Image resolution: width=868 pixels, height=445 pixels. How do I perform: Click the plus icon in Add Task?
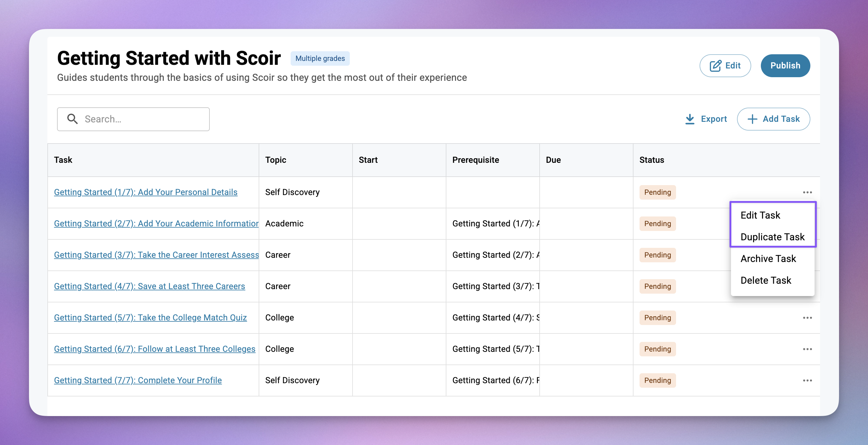point(752,119)
